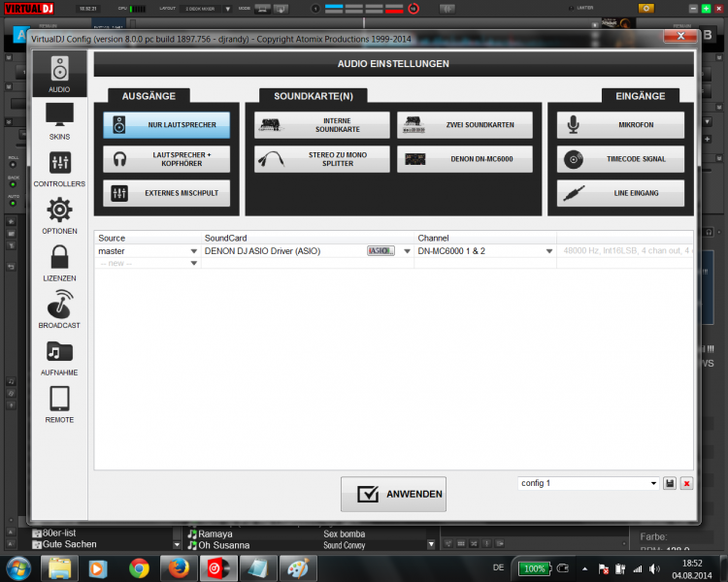Save the audio config with floppy icon
This screenshot has width=728, height=582.
pos(669,484)
